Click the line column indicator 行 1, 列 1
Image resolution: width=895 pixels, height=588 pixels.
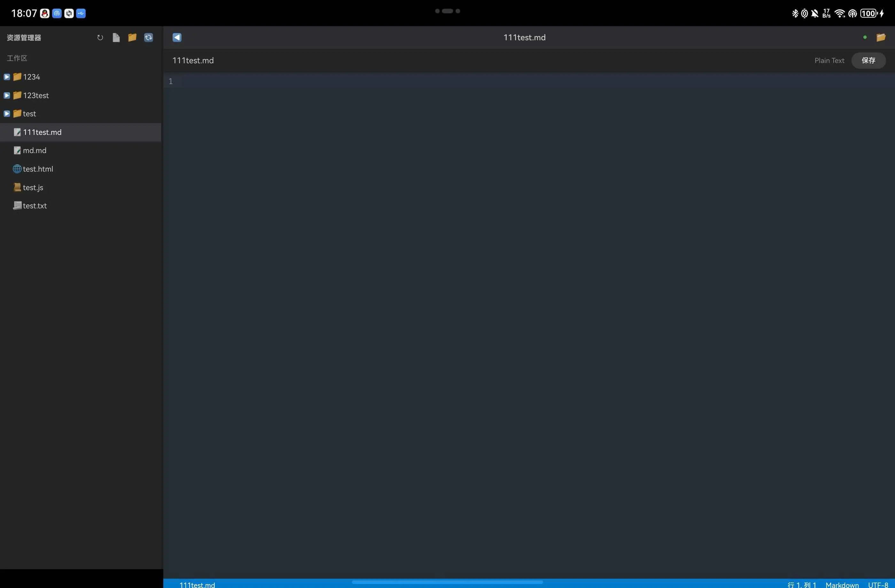coord(801,584)
